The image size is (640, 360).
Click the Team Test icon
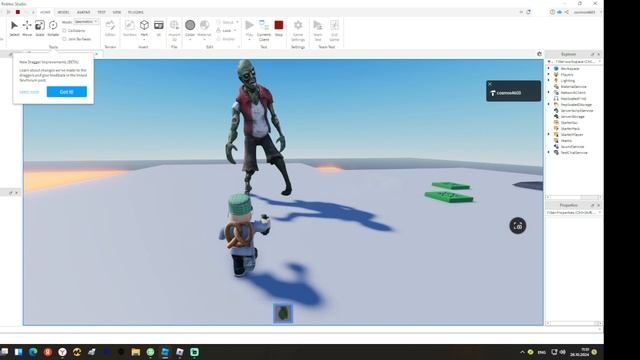pos(318,25)
